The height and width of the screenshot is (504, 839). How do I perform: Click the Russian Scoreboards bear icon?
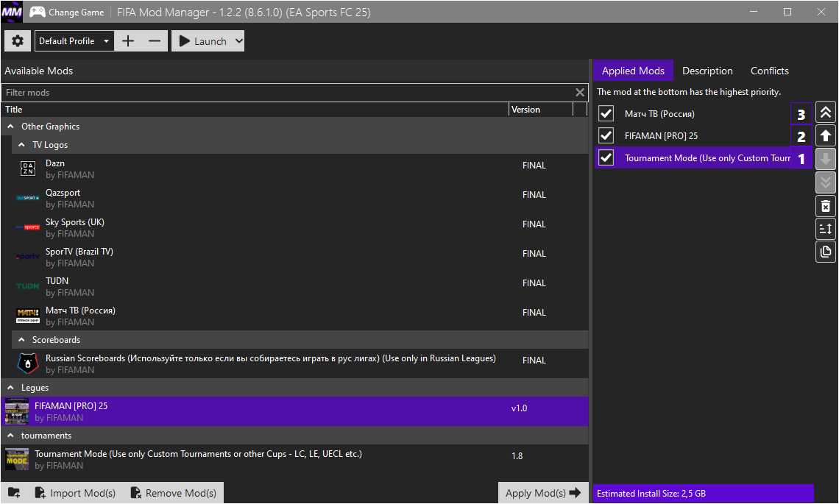(x=28, y=363)
